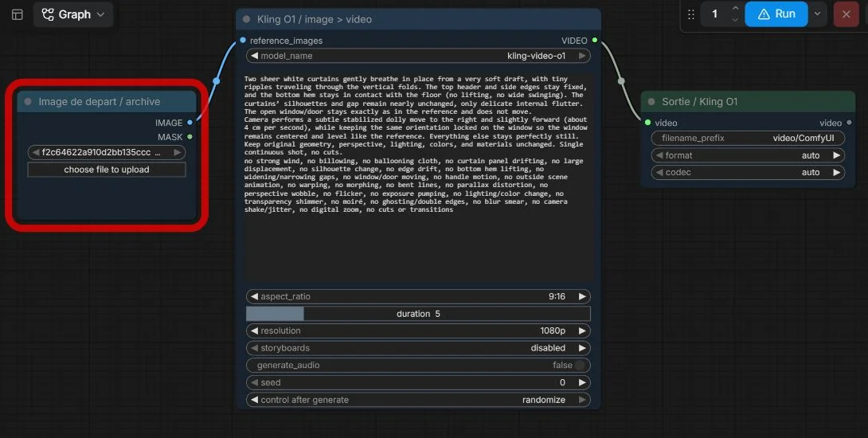Click the Run button

tap(776, 14)
